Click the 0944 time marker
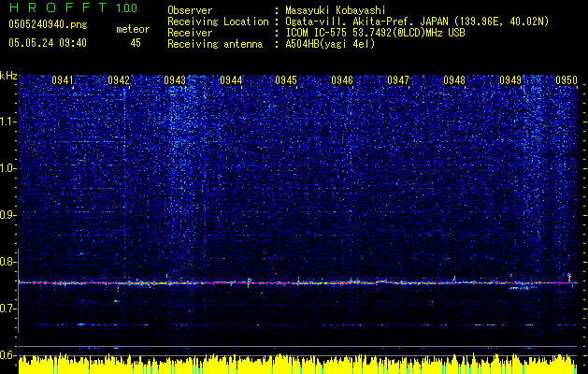 [x=231, y=80]
